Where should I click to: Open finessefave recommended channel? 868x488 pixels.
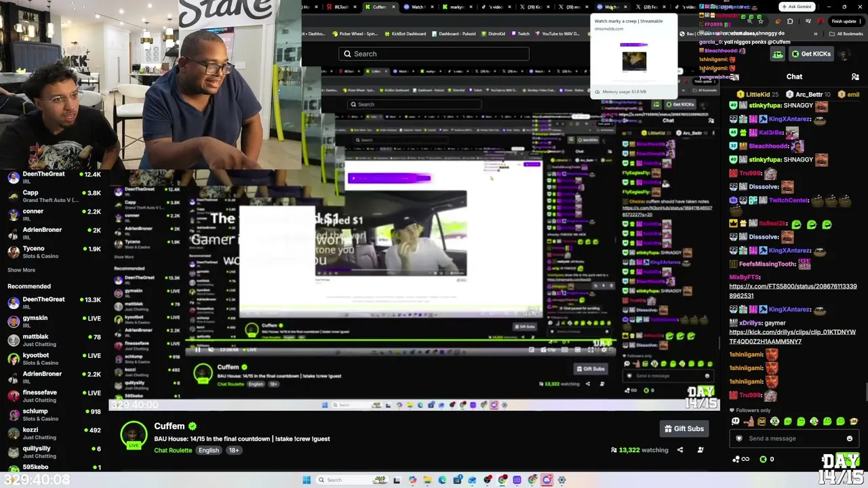pyautogui.click(x=54, y=396)
